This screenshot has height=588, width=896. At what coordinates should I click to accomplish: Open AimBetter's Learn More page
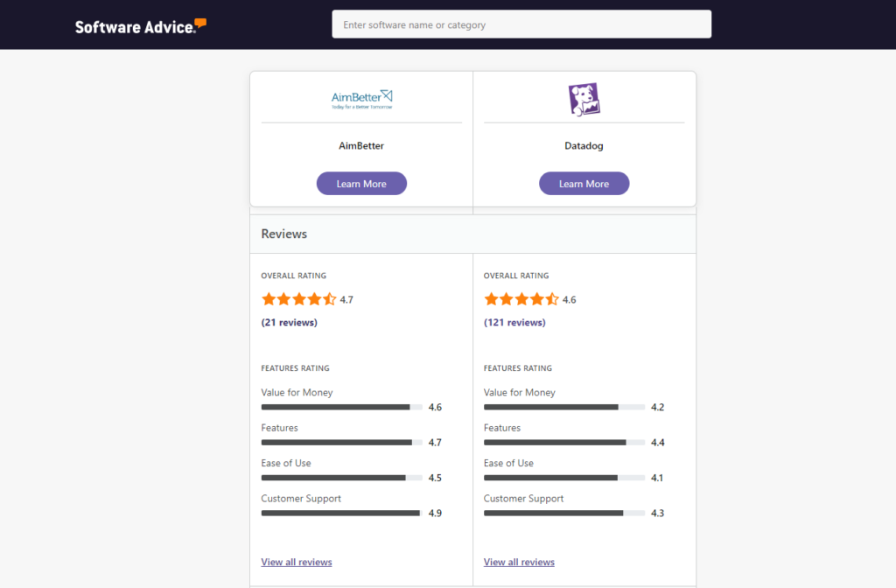(x=361, y=183)
